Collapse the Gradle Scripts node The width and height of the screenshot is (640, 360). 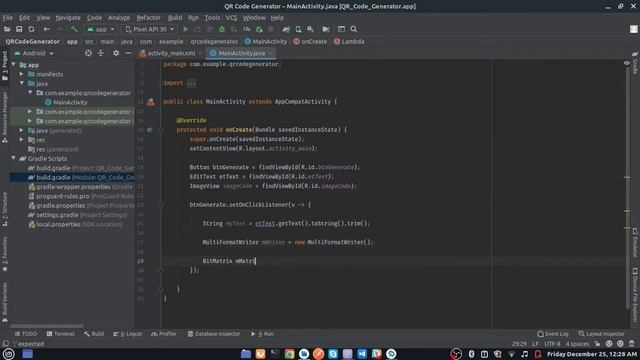13,158
